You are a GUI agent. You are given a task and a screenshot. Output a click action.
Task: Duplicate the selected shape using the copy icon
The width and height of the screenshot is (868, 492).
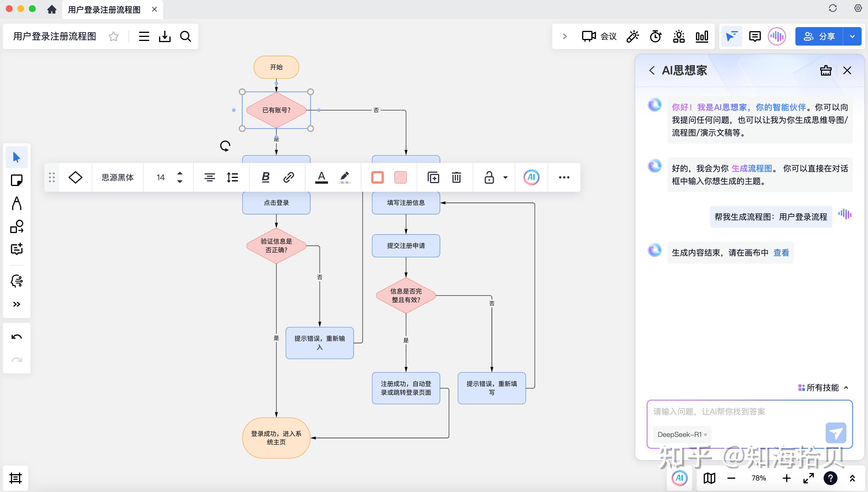433,177
